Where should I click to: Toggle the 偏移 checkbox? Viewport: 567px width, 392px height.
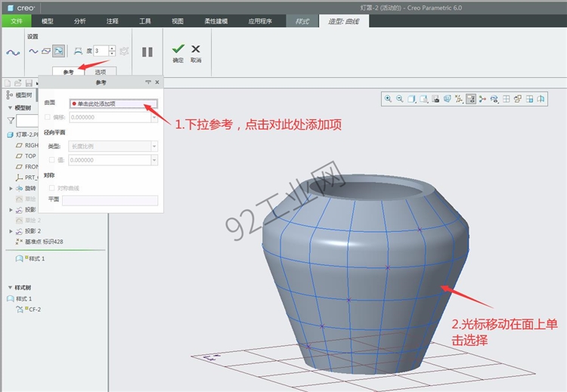click(48, 117)
